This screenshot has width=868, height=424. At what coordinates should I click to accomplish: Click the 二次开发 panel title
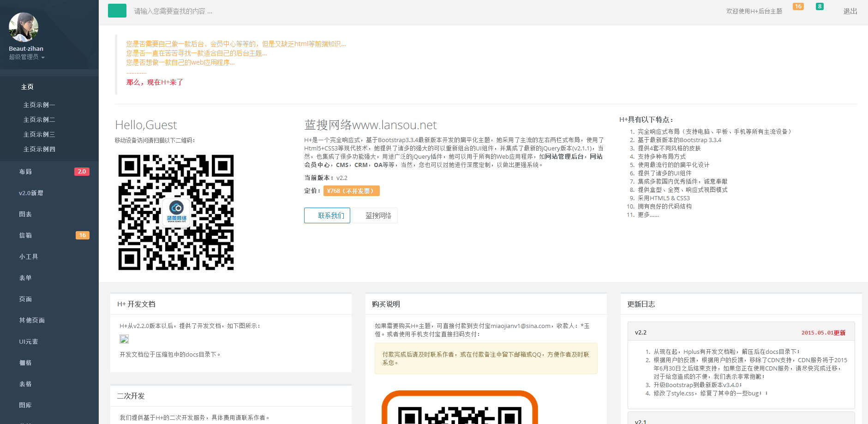[131, 396]
